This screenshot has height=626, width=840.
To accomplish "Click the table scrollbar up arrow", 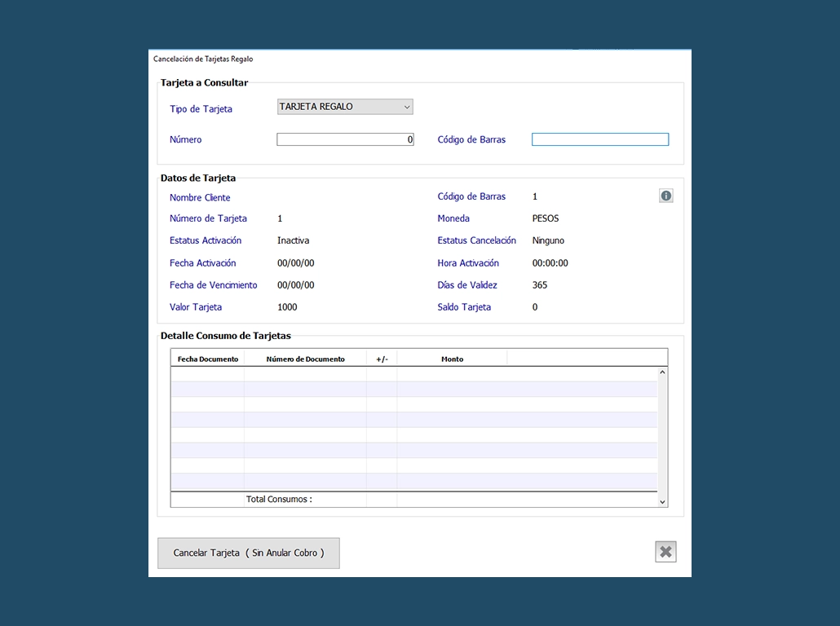I will 662,373.
